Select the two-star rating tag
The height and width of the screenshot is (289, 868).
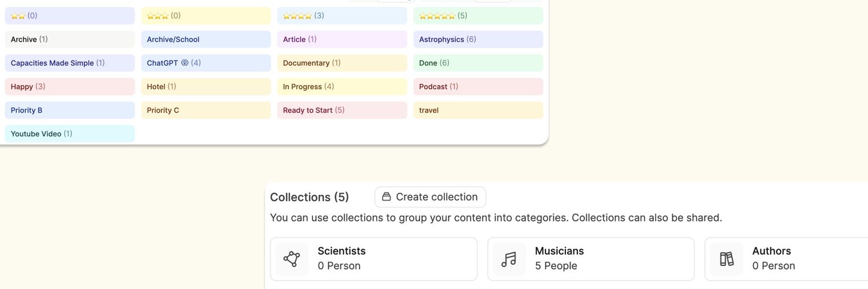click(69, 16)
